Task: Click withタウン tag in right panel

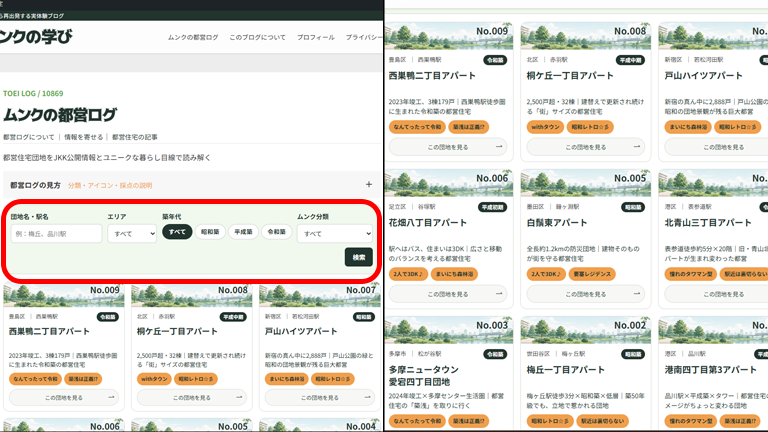Action: tap(545, 127)
